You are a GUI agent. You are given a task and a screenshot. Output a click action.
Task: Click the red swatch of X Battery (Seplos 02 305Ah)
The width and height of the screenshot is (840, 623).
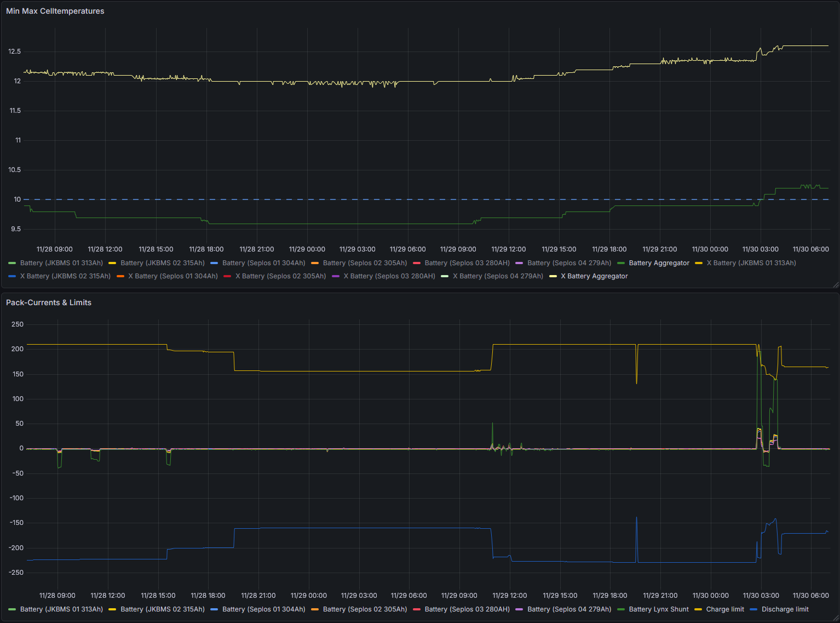coord(227,276)
